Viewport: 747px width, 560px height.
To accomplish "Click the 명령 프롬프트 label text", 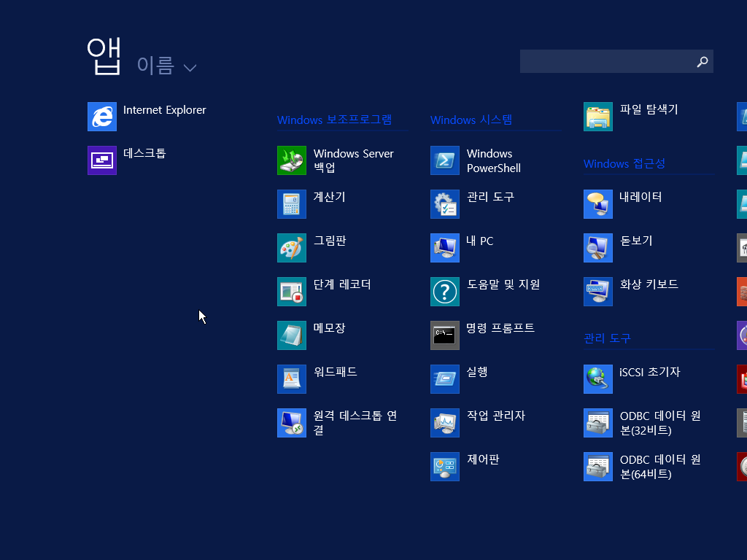I will [500, 328].
